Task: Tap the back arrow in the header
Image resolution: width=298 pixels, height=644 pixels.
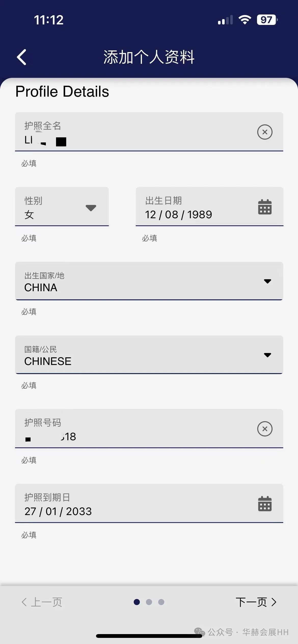Action: click(x=22, y=57)
